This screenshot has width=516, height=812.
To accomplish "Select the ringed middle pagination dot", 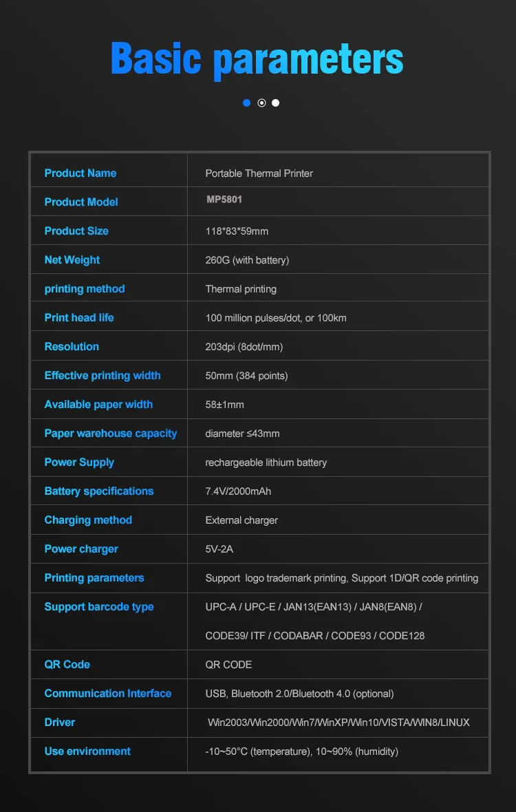I will (x=261, y=103).
